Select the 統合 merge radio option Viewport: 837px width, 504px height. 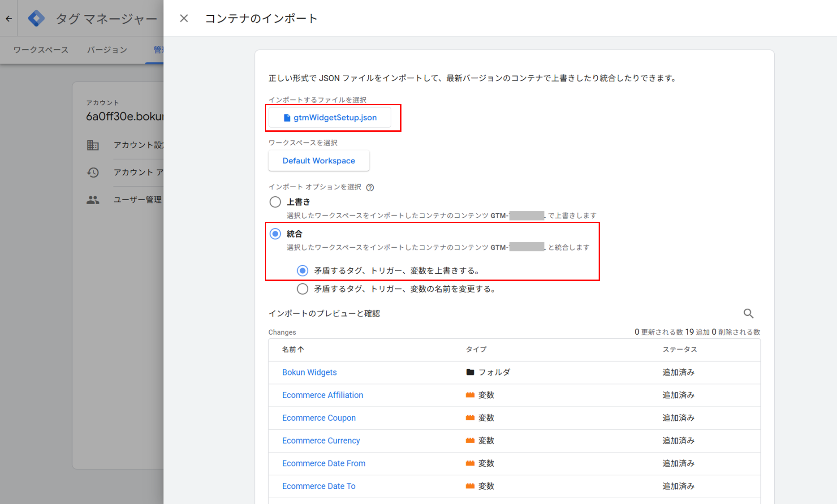[275, 234]
